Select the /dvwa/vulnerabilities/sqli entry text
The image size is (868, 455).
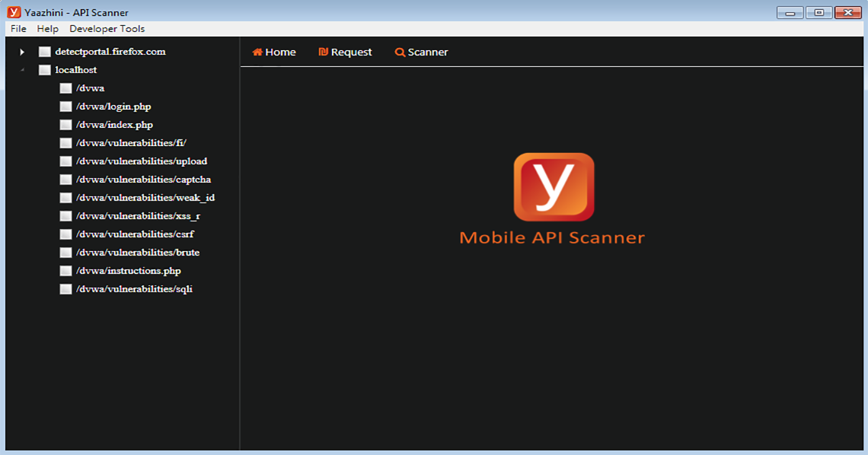pyautogui.click(x=135, y=289)
